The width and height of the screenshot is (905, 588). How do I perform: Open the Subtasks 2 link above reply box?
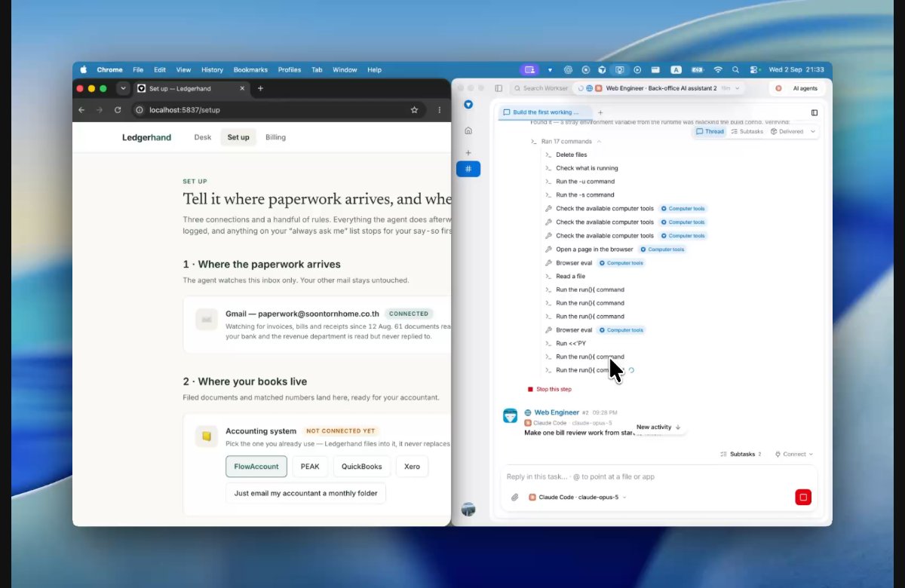[741, 455]
